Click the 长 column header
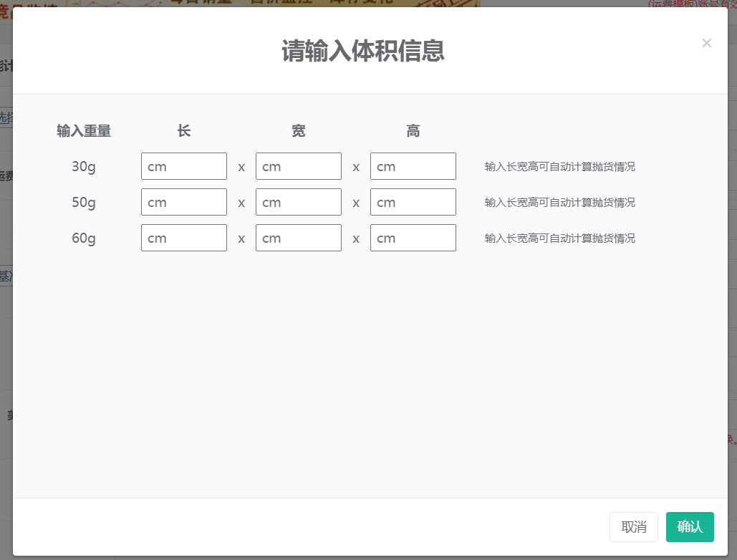This screenshot has width=737, height=560. coord(184,130)
